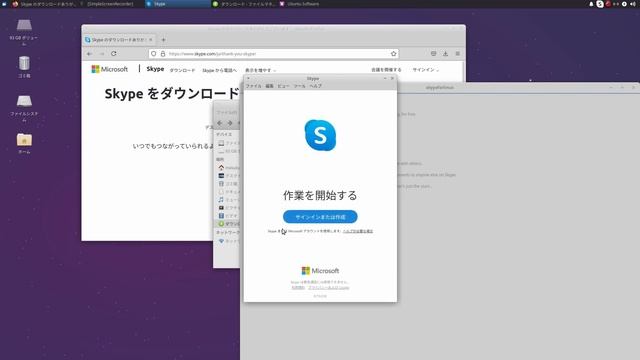Expand the 表示を増やす dropdown on webpage
This screenshot has width=640, height=360.
(x=260, y=70)
